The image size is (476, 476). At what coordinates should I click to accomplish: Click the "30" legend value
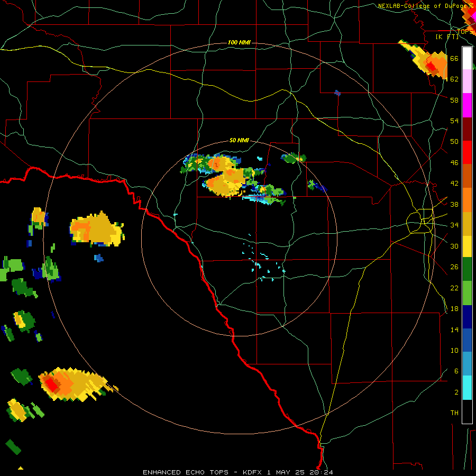point(454,246)
